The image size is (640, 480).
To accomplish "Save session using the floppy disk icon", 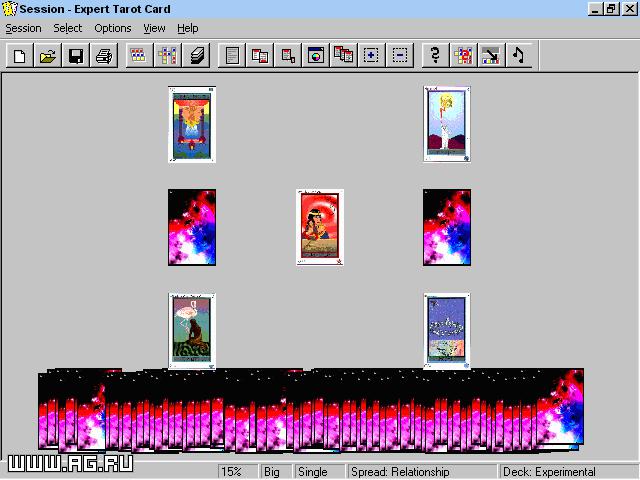I will pyautogui.click(x=75, y=56).
